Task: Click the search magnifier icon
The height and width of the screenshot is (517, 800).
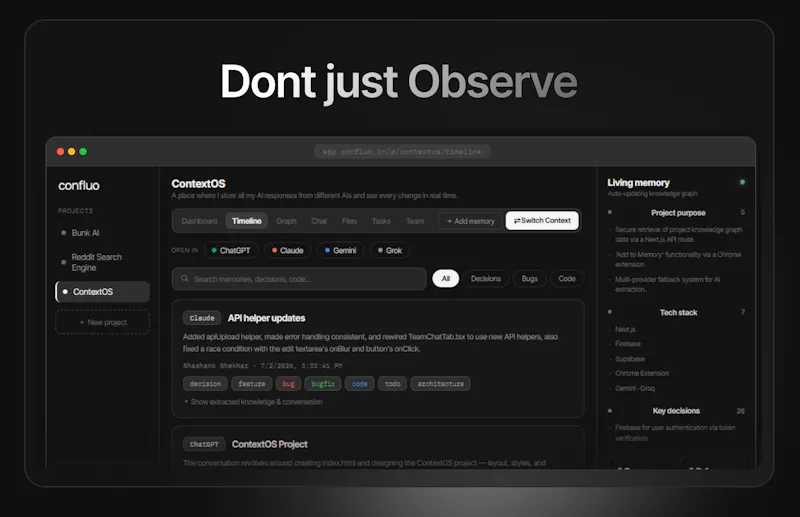Action: 185,279
